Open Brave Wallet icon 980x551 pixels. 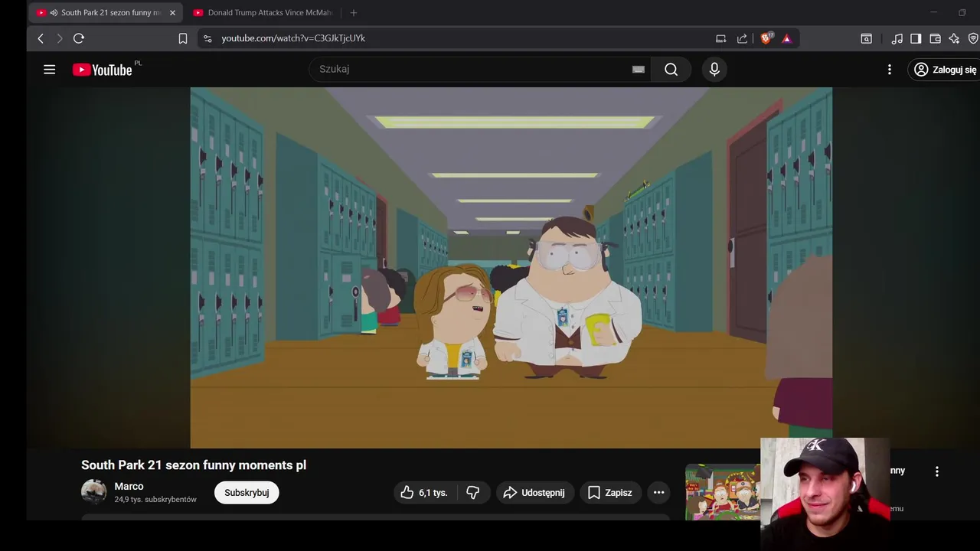pos(935,38)
